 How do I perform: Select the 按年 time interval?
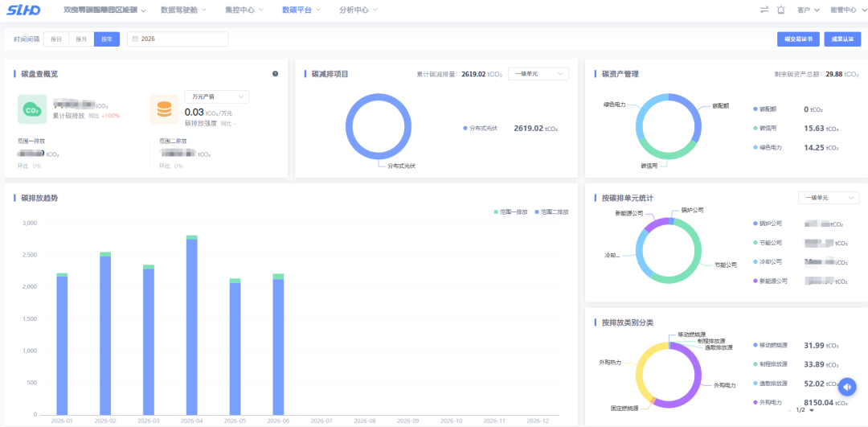107,39
